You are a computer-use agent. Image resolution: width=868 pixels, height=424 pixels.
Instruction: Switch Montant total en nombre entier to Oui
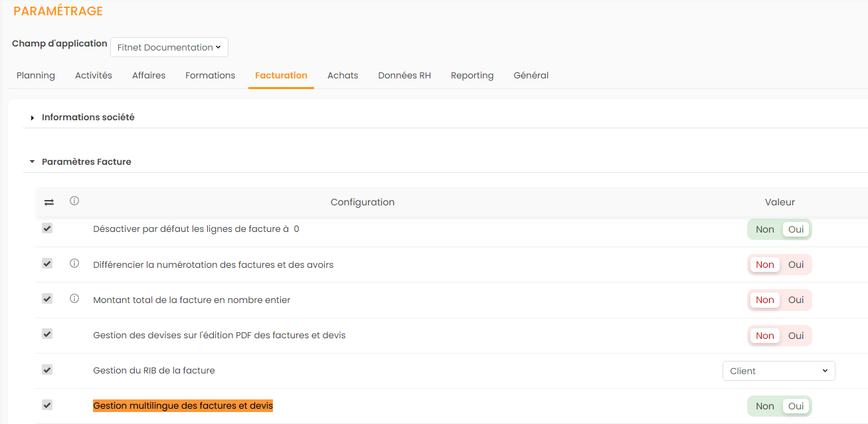coord(796,300)
